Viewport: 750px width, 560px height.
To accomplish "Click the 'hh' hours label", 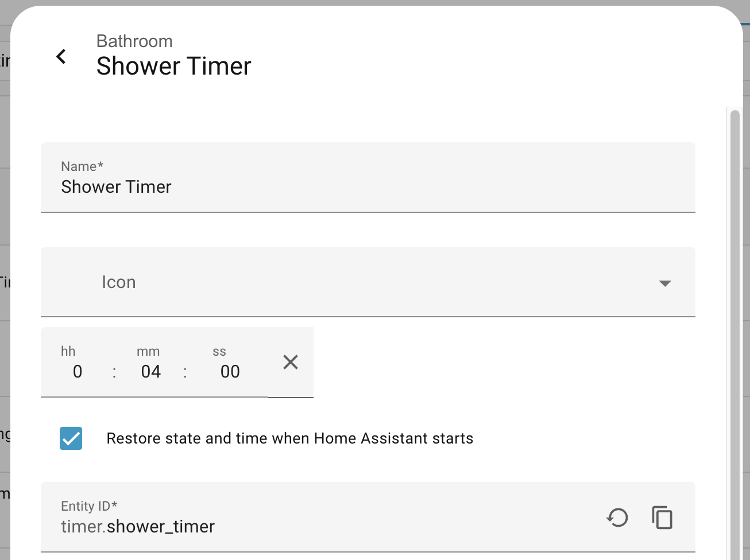I will pos(68,351).
